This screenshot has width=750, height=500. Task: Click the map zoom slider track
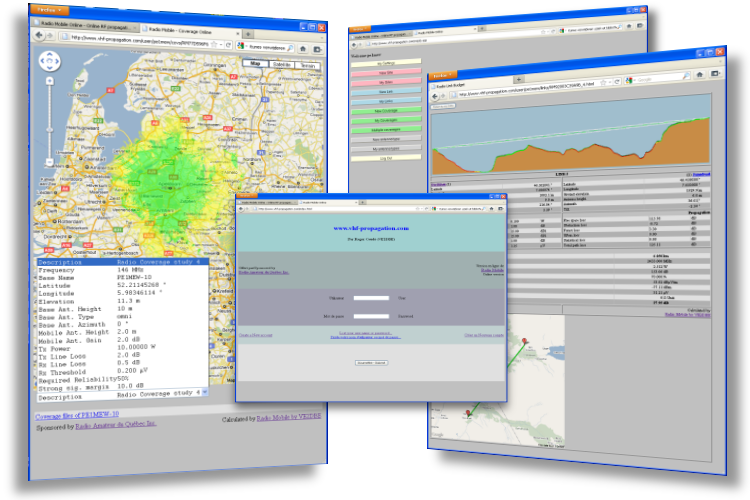pyautogui.click(x=49, y=122)
